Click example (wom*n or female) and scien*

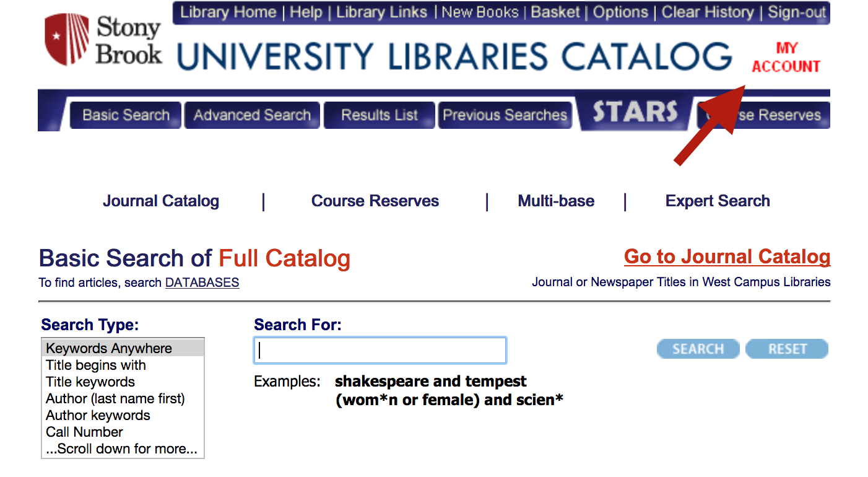[449, 400]
